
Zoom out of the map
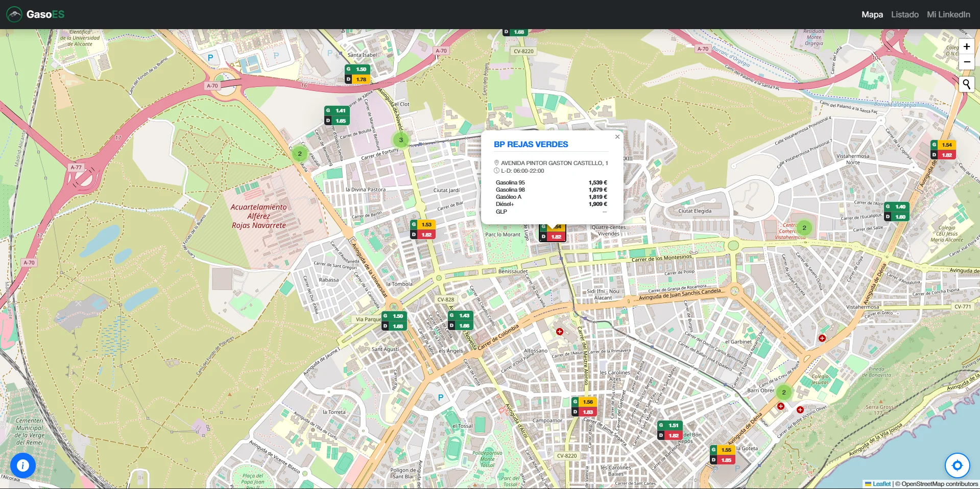966,62
